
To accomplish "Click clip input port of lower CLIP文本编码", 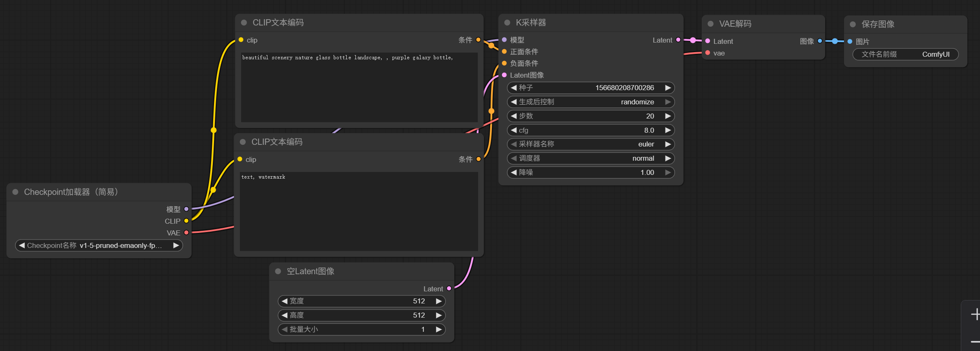I will (240, 159).
